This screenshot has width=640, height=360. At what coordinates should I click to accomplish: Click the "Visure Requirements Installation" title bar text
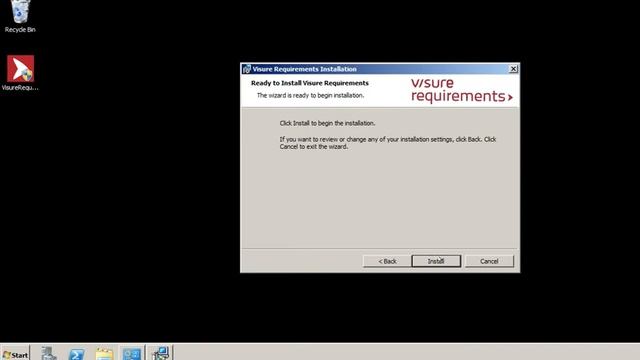[x=304, y=69]
